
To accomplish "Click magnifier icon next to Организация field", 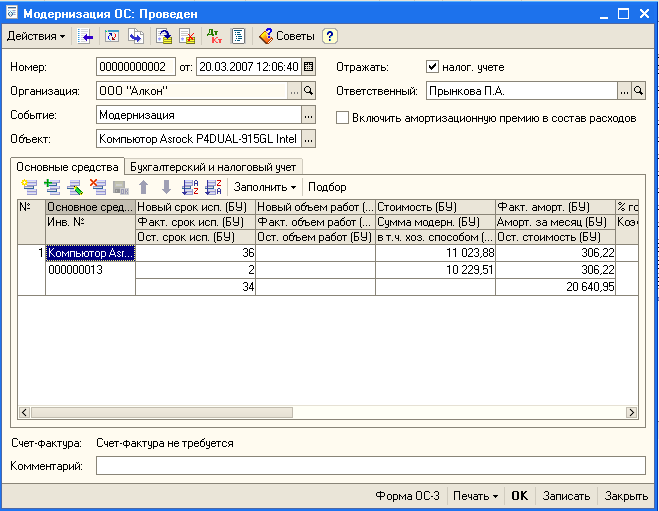I will coord(309,91).
